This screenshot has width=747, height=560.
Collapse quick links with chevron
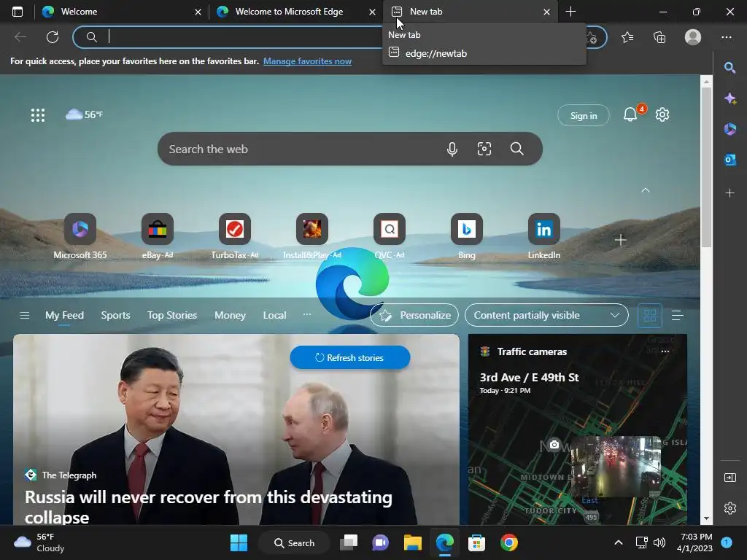645,190
